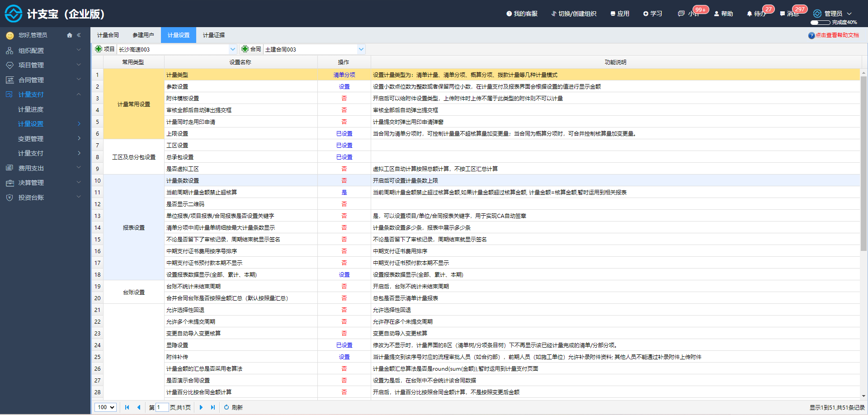The width and height of the screenshot is (868, 415).
Task: Add a contract using green plus icon
Action: (245, 49)
